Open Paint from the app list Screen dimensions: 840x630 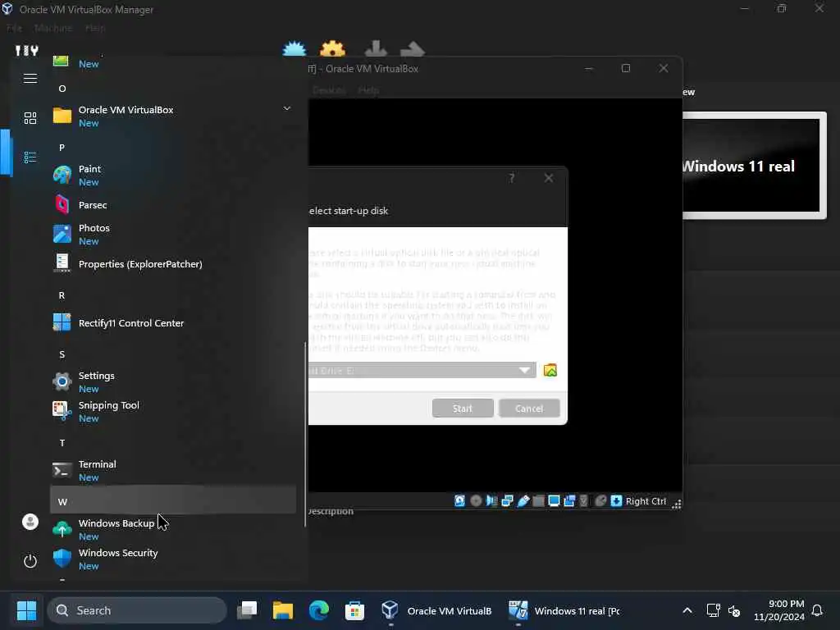point(173,176)
